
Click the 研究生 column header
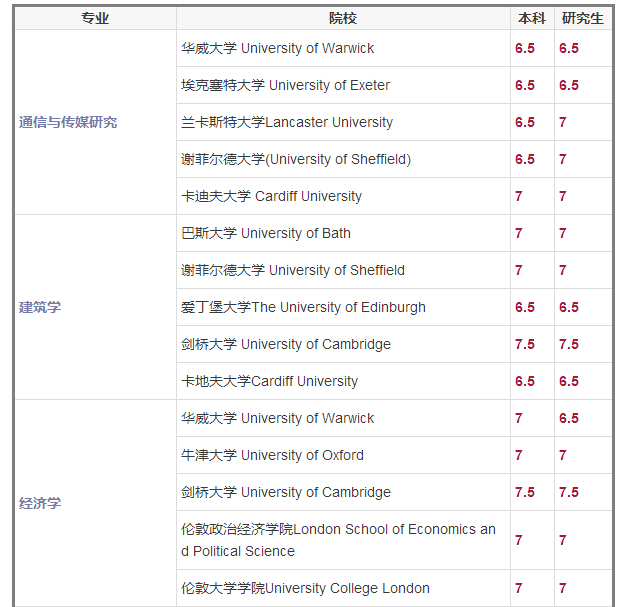click(582, 18)
